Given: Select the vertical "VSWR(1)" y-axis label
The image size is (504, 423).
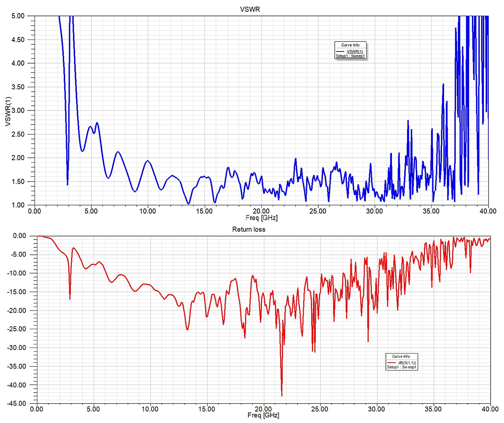Looking at the screenshot, I should pos(8,111).
